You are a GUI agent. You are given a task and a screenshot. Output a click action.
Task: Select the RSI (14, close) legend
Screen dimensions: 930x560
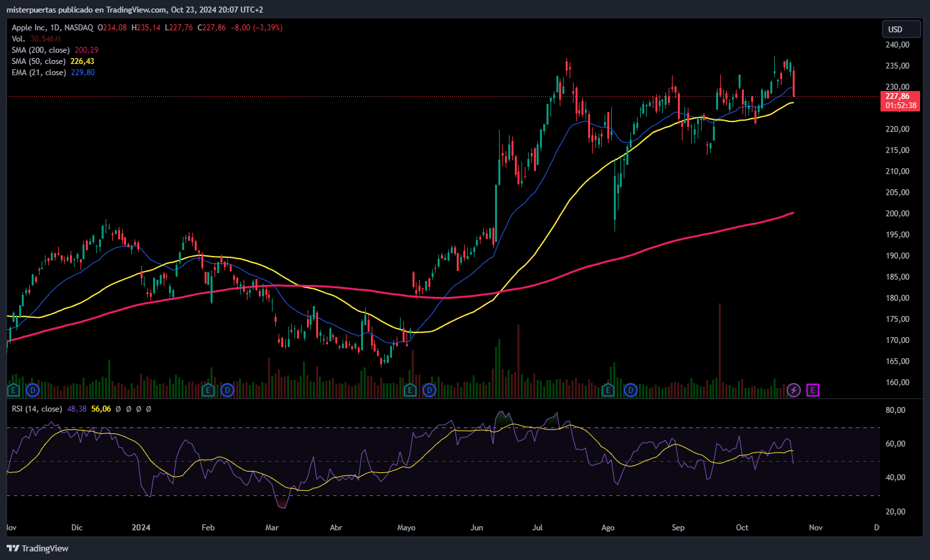[x=37, y=409]
